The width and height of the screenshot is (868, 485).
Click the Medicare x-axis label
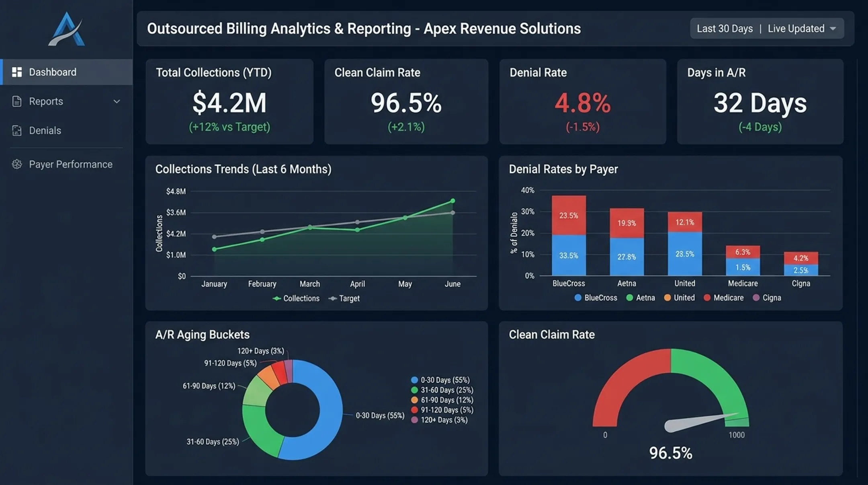point(743,284)
